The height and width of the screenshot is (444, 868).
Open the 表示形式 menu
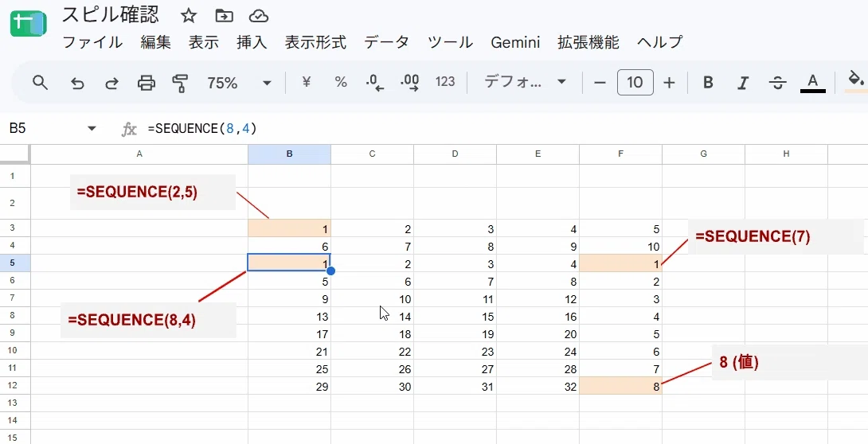pyautogui.click(x=315, y=42)
